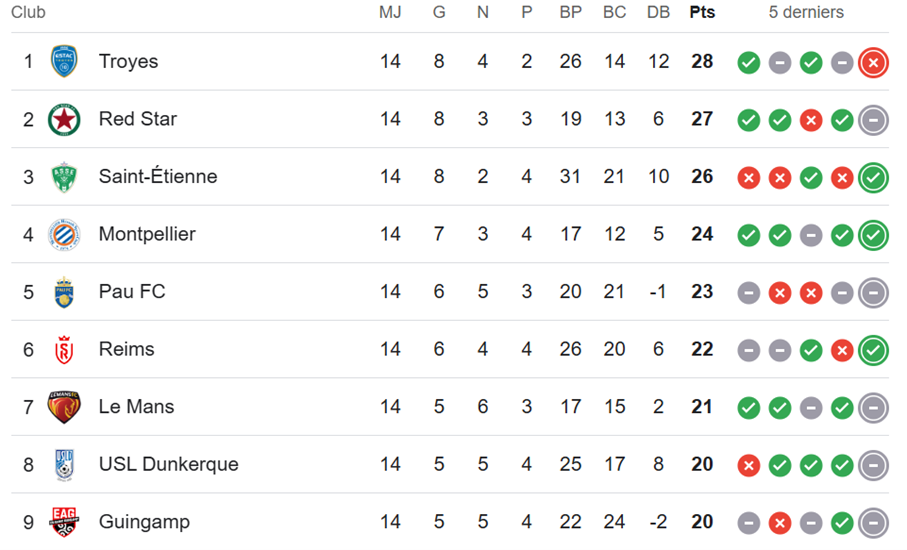Click the Red Star club logo
907x550 pixels.
pos(64,119)
